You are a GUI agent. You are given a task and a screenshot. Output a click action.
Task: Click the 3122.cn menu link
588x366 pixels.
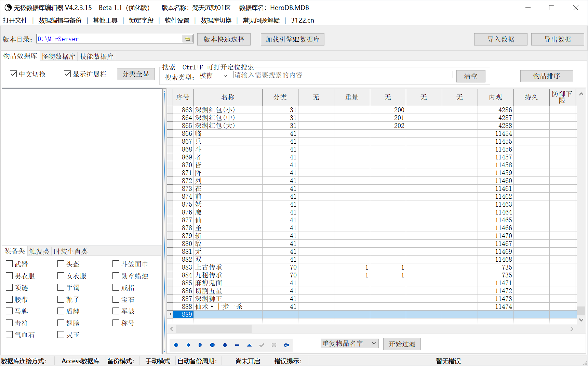click(x=303, y=21)
